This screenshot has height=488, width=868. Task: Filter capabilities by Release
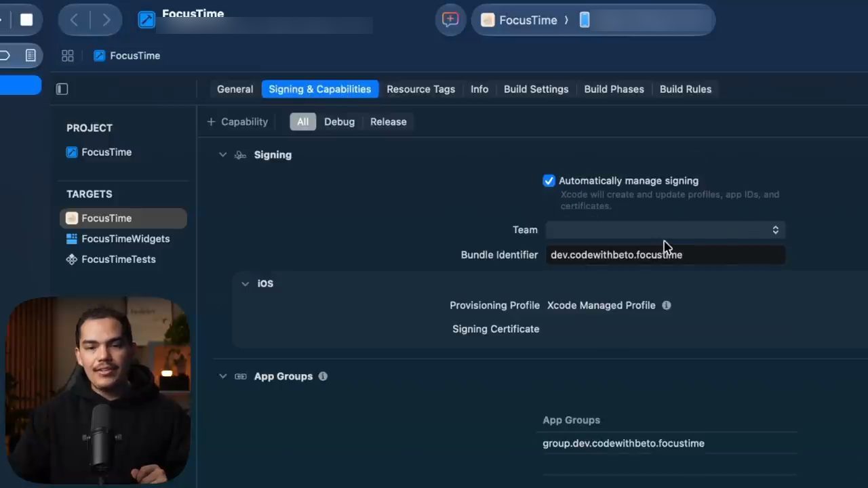pyautogui.click(x=389, y=122)
